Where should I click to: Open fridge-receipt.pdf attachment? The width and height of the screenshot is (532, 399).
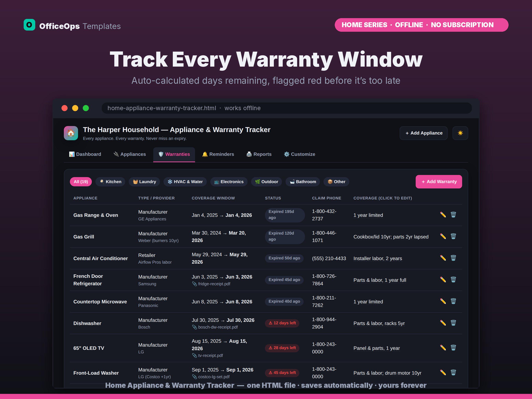(211, 284)
